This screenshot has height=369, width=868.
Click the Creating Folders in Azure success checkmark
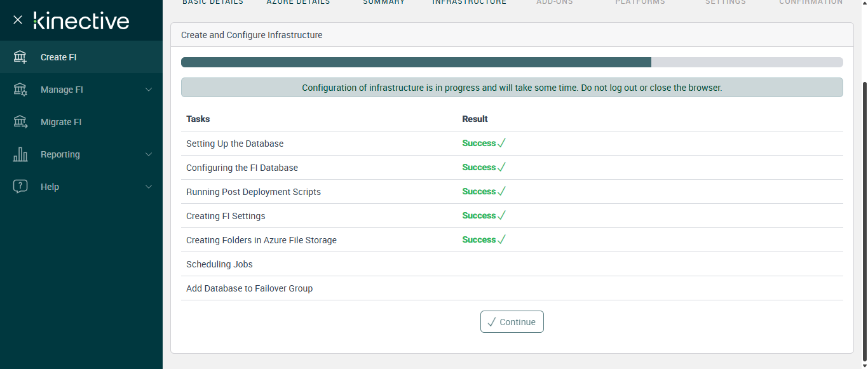[x=501, y=240]
